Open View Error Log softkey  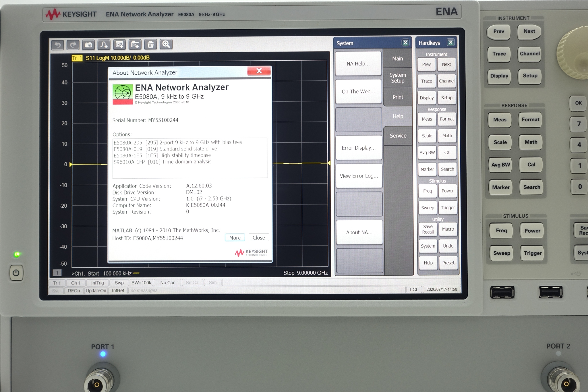pos(359,176)
